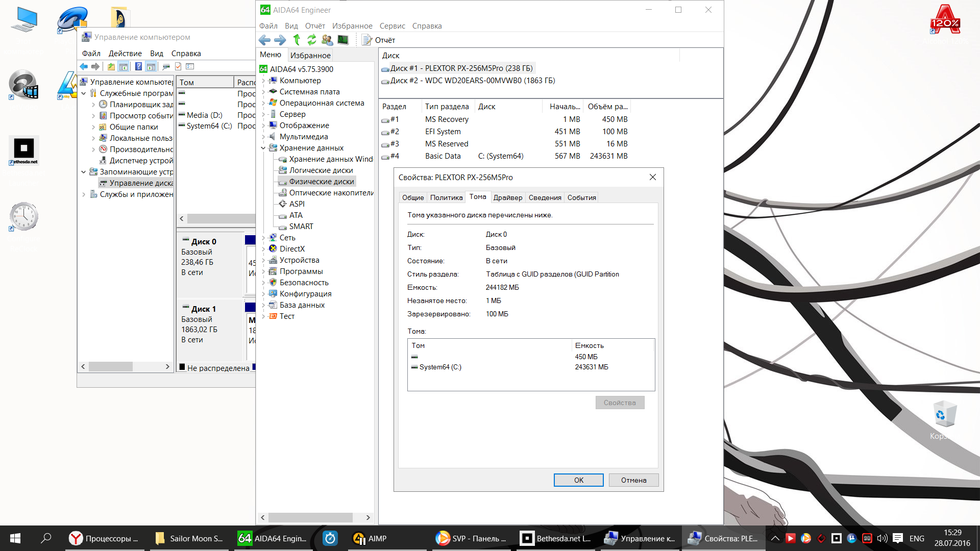Expand the Компьютер tree node

[263, 81]
